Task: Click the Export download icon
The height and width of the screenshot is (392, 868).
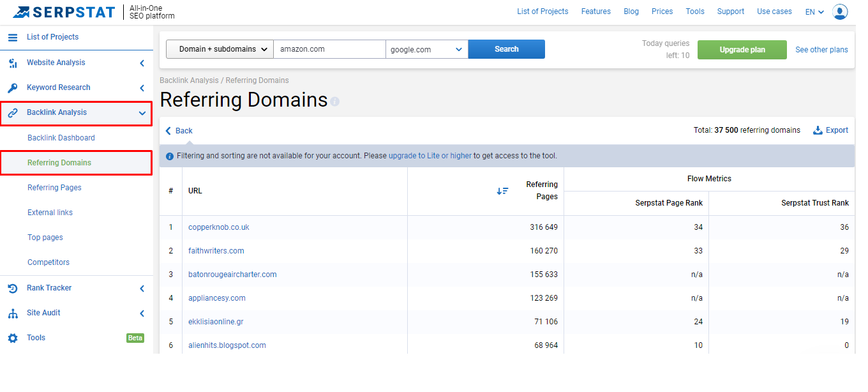Action: [x=818, y=130]
